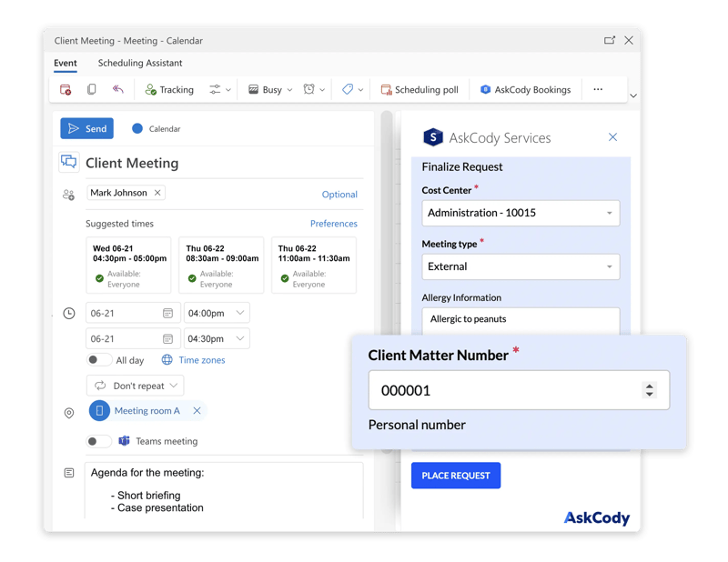This screenshot has width=728, height=562.
Task: Open the Don't repeat dropdown
Action: 135,386
